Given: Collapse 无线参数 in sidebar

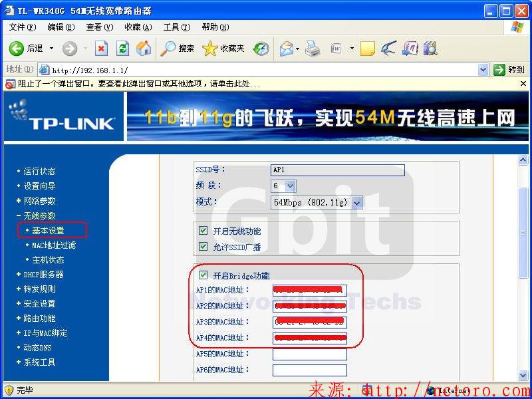Looking at the screenshot, I should coord(39,215).
